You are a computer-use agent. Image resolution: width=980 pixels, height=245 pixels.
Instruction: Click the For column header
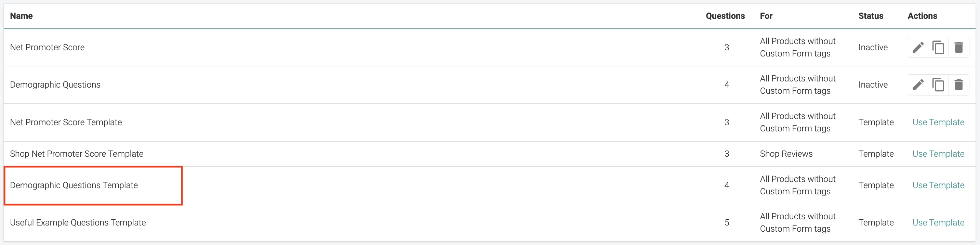766,16
